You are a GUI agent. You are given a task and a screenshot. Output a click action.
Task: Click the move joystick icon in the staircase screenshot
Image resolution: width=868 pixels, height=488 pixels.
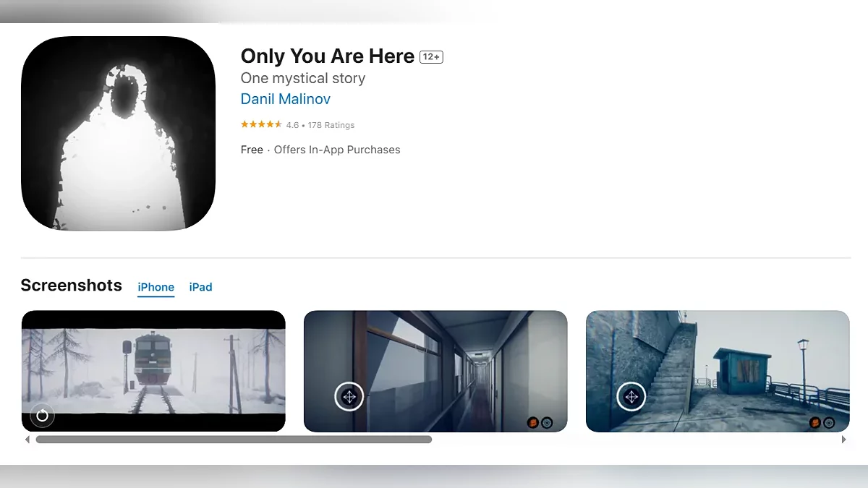pos(631,396)
